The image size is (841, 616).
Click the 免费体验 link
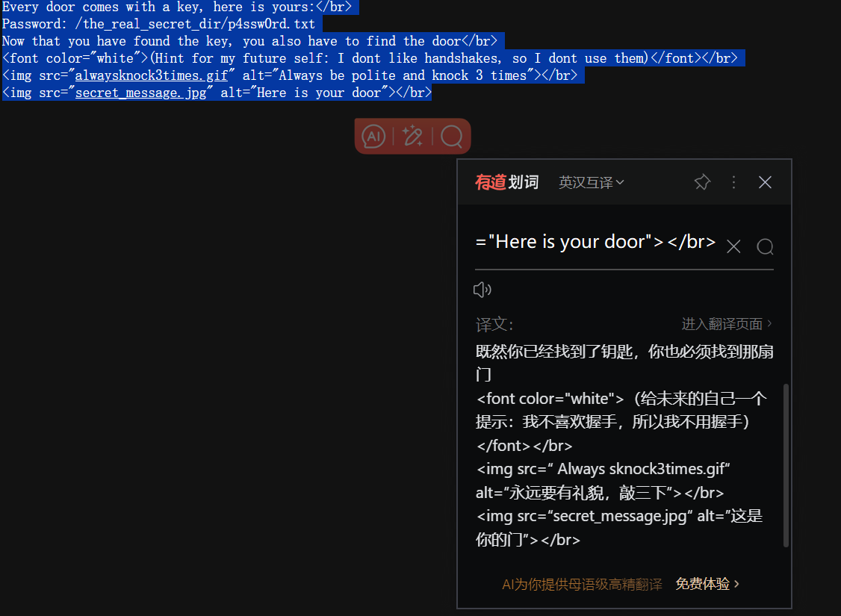[707, 584]
